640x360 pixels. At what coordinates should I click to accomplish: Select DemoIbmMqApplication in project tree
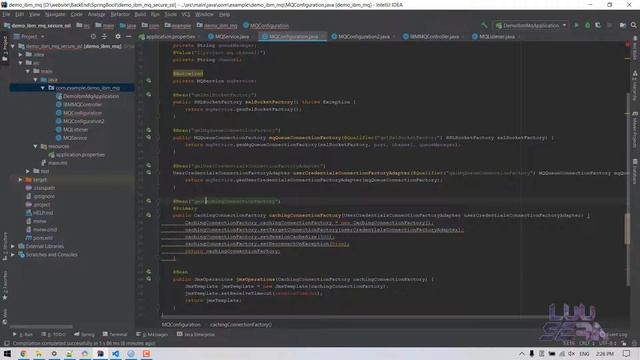pyautogui.click(x=91, y=96)
